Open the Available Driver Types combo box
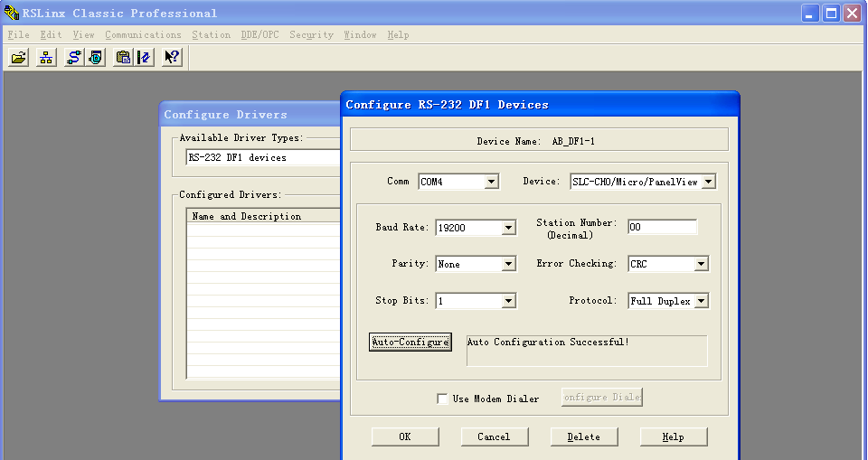The height and width of the screenshot is (460, 868). pyautogui.click(x=263, y=157)
